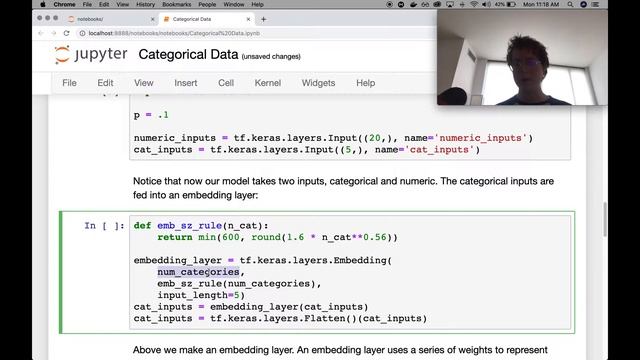The image size is (640, 360).
Task: Open the Jupyter Edit menu
Action: (x=105, y=83)
